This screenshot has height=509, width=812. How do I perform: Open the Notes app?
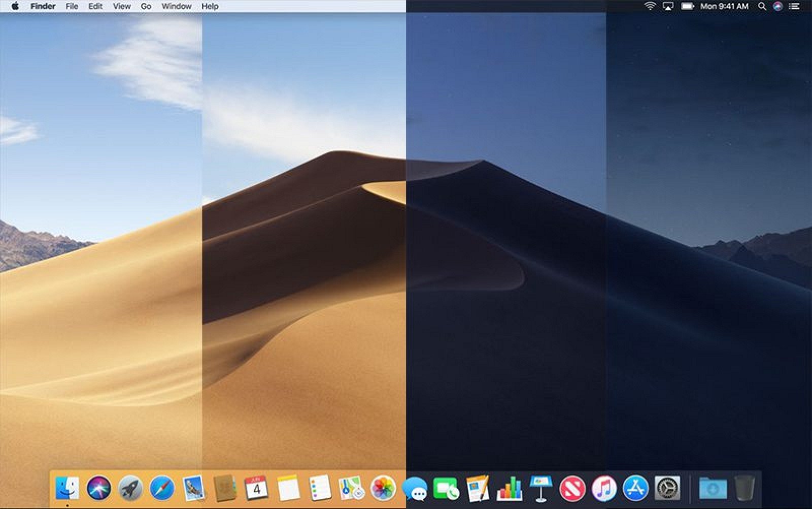tap(287, 489)
